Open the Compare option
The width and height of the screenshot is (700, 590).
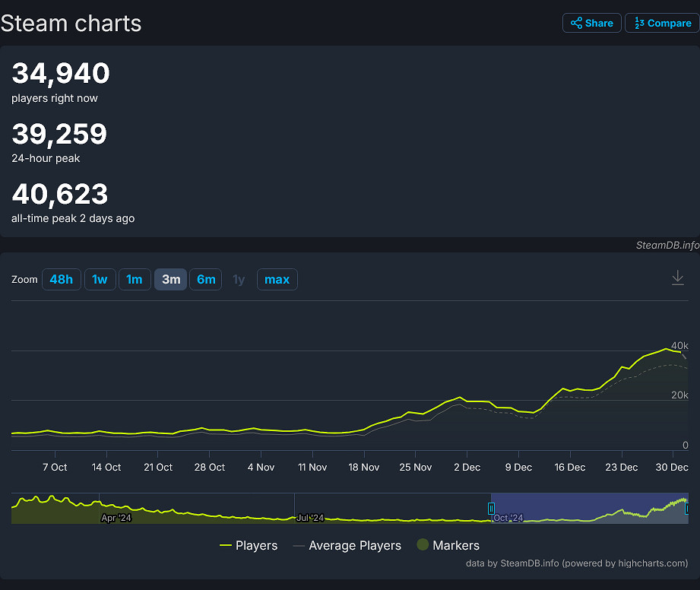point(661,23)
